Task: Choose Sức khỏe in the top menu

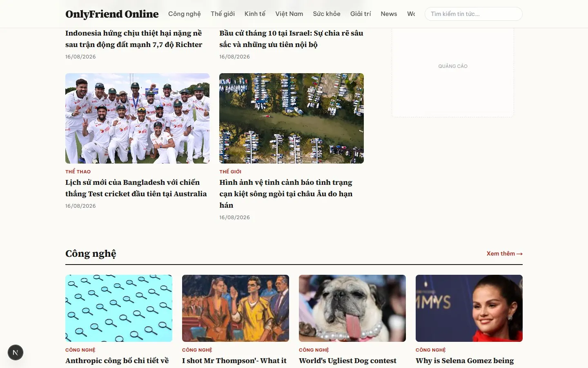Action: point(327,14)
